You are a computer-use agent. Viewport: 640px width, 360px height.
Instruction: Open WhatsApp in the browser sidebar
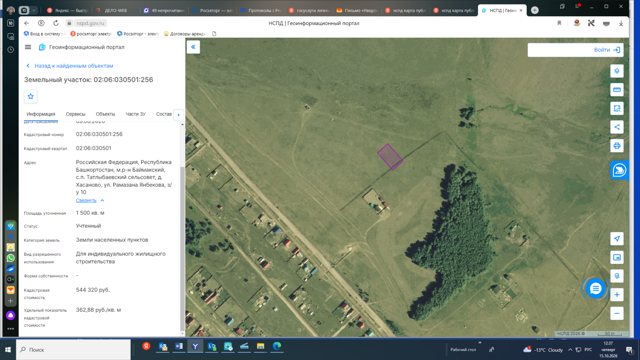tap(11, 258)
